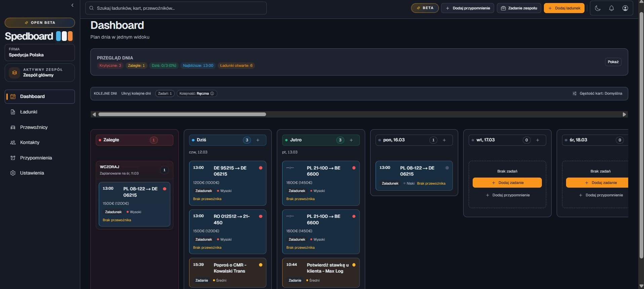This screenshot has height=289, width=644.
Task: Click the Ładunki otwarte: 6 chip
Action: [x=236, y=65]
